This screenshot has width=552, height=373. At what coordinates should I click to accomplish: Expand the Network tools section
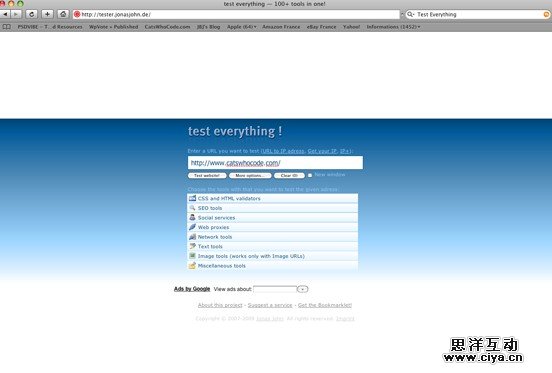tap(272, 237)
